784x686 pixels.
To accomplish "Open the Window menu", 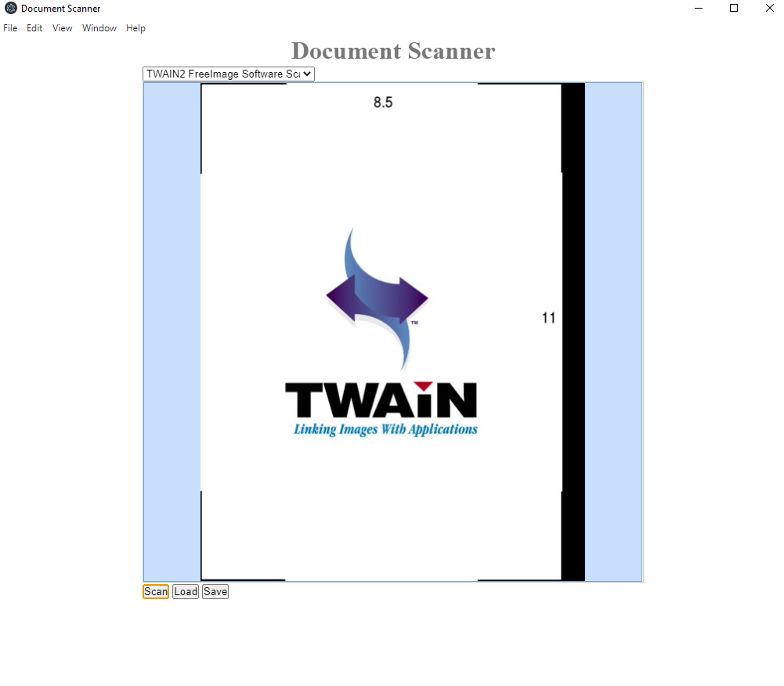I will point(99,28).
